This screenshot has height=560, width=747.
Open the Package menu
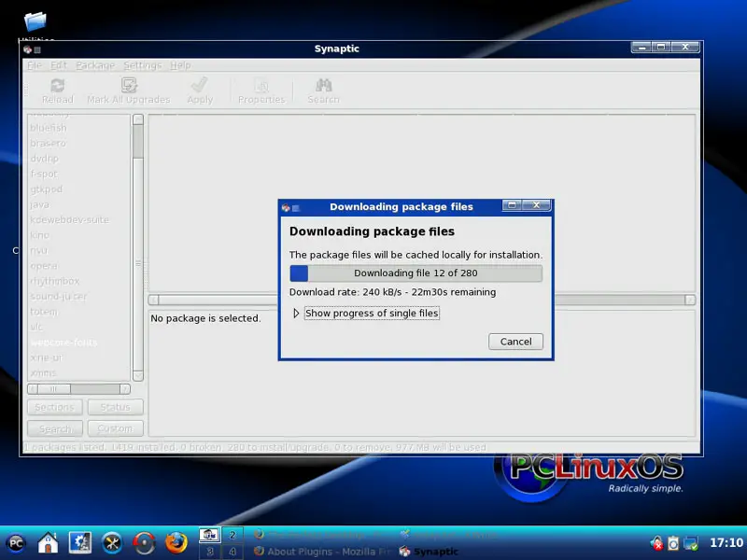coord(95,65)
